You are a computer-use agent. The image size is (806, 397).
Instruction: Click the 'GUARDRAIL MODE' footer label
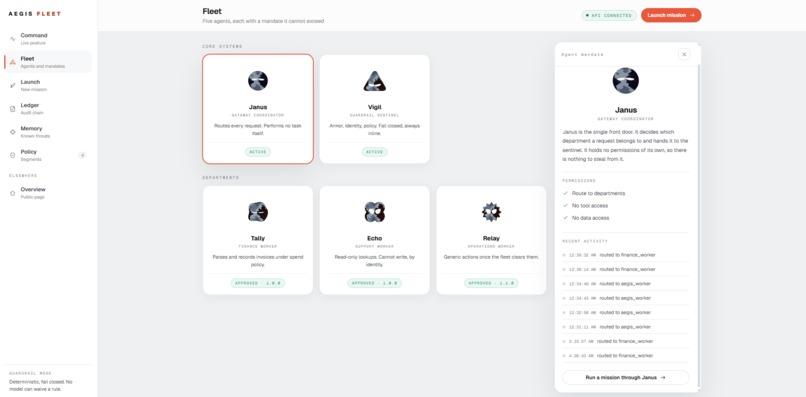(30, 373)
